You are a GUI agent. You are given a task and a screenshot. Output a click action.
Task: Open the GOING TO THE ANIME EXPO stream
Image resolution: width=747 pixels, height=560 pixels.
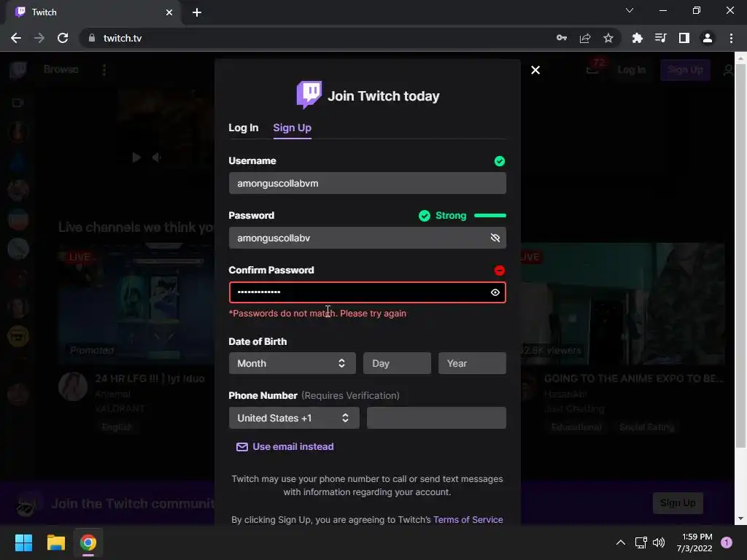634,378
